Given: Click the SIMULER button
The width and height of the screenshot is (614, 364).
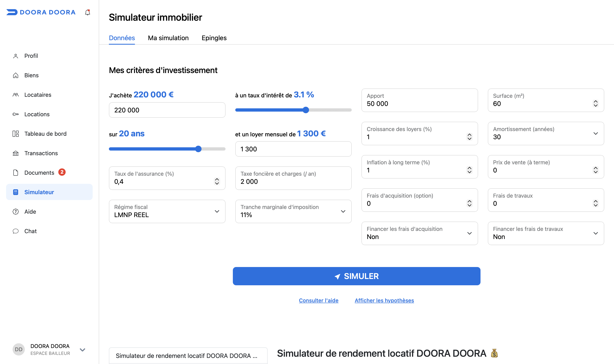Looking at the screenshot, I should pos(356,276).
